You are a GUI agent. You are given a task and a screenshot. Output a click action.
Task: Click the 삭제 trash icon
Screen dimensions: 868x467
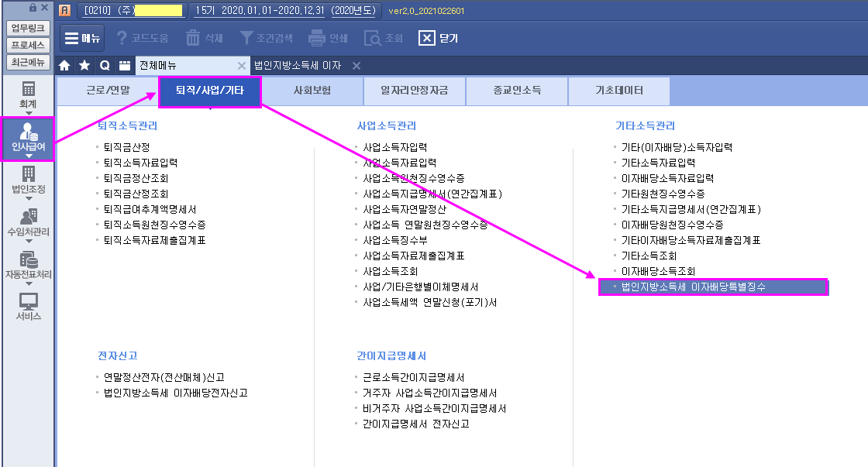(x=193, y=38)
